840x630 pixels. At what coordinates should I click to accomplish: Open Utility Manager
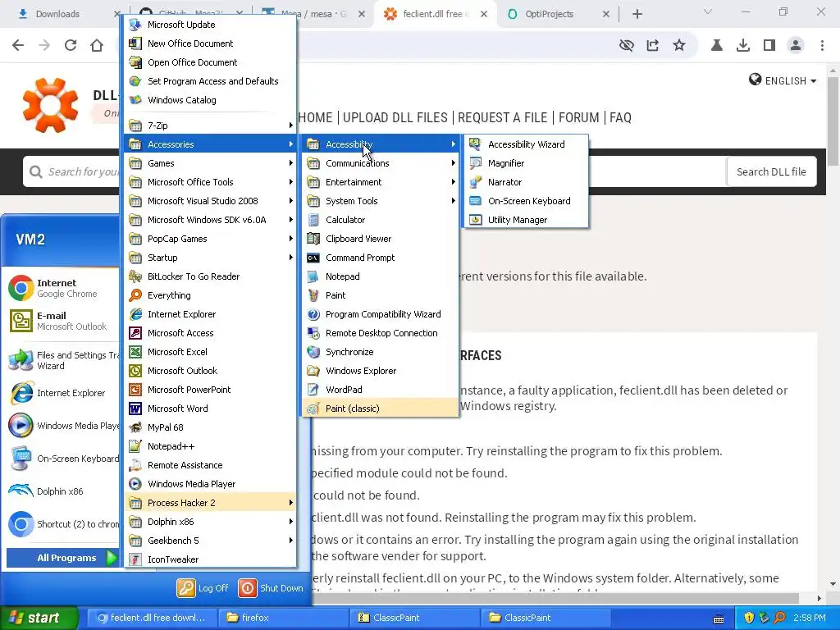pyautogui.click(x=526, y=220)
